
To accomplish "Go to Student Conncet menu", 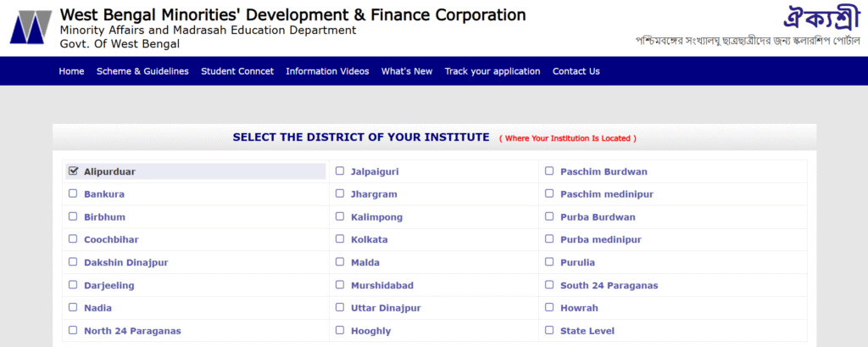I will click(237, 71).
